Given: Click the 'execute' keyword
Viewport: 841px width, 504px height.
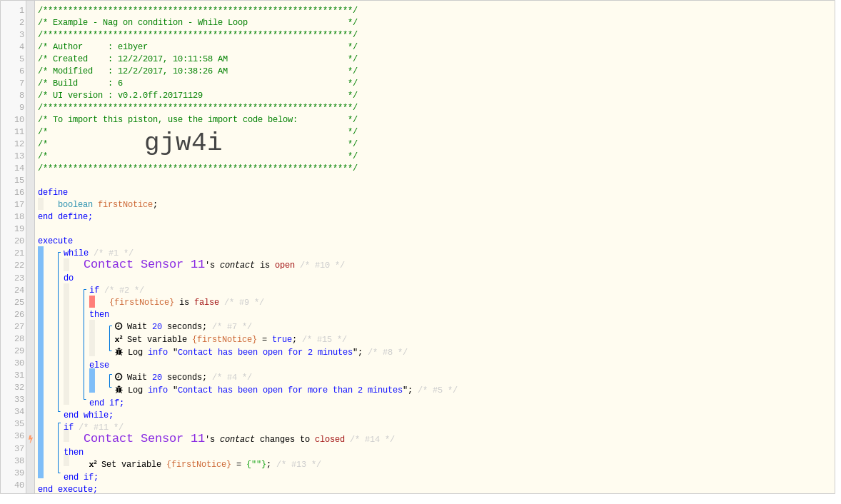Looking at the screenshot, I should point(55,242).
